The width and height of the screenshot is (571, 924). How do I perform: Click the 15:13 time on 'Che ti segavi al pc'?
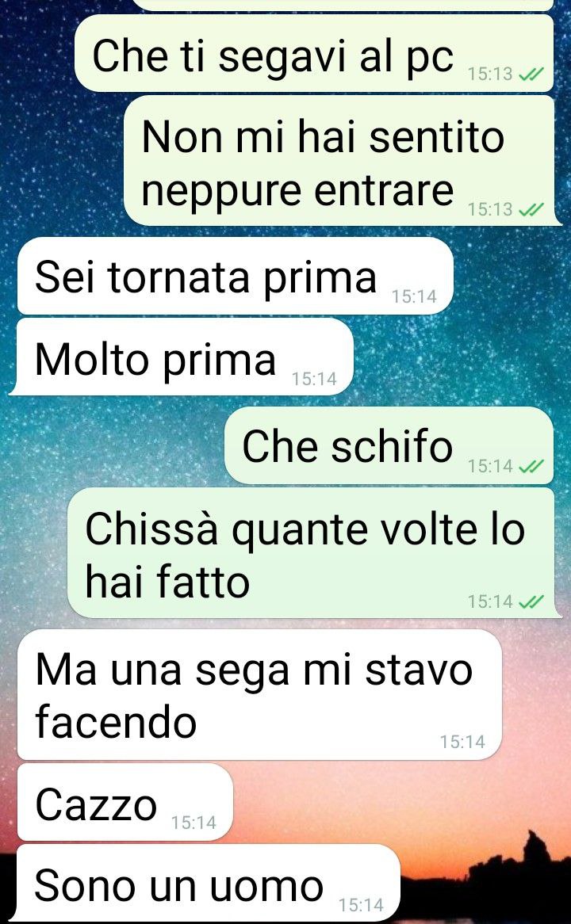click(x=490, y=74)
